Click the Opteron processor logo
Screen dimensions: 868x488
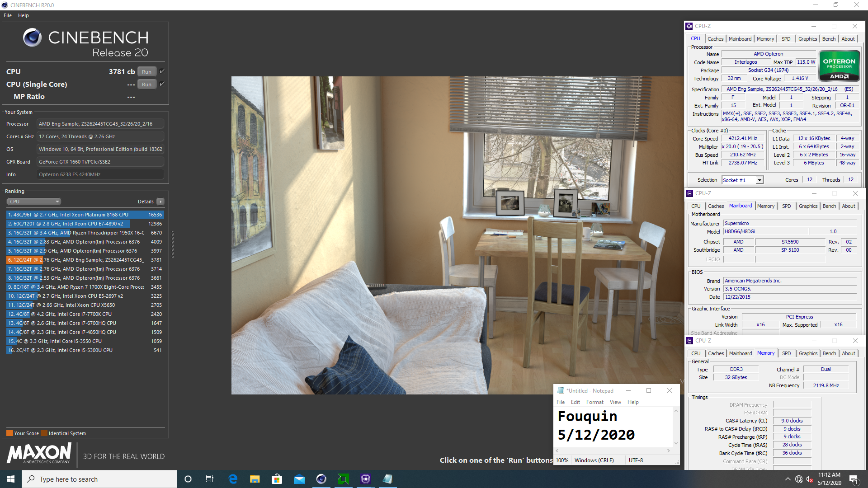pos(839,66)
